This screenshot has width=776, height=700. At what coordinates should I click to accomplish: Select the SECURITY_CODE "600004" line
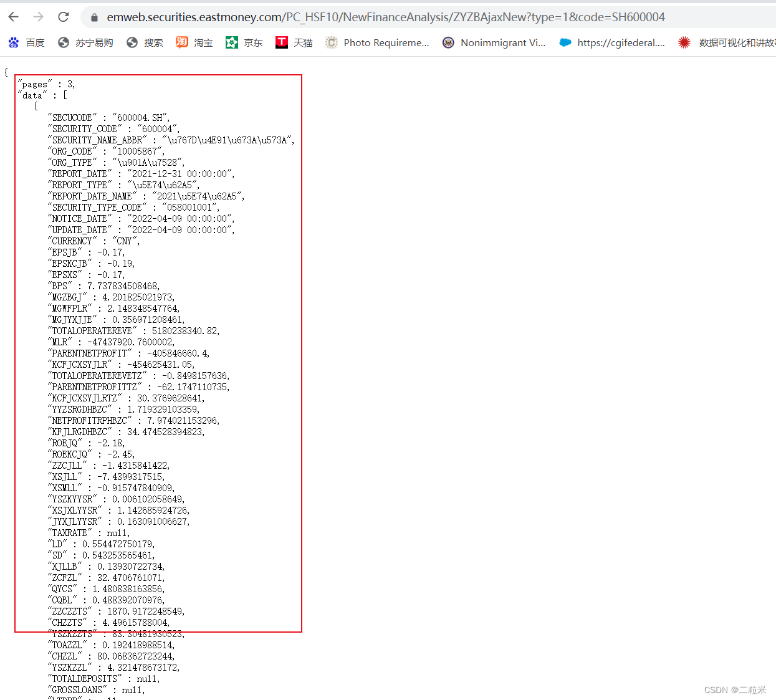(x=114, y=129)
